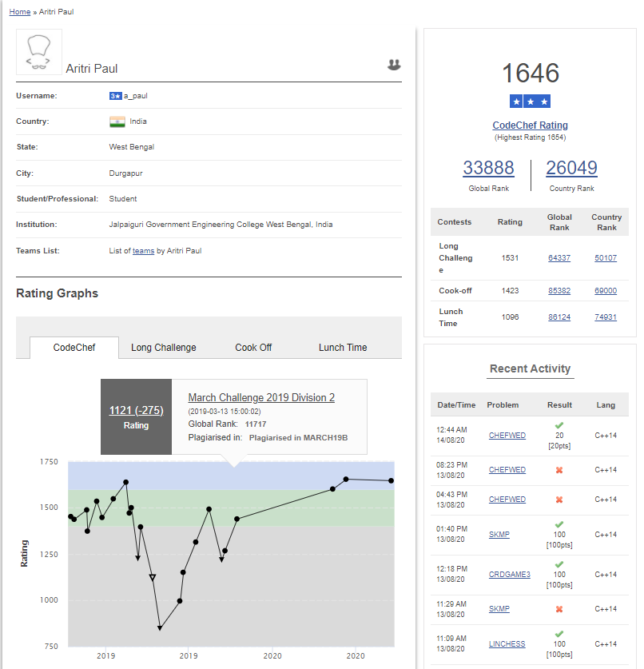Click the Durgapur city value
644x669 pixels.
click(x=125, y=173)
